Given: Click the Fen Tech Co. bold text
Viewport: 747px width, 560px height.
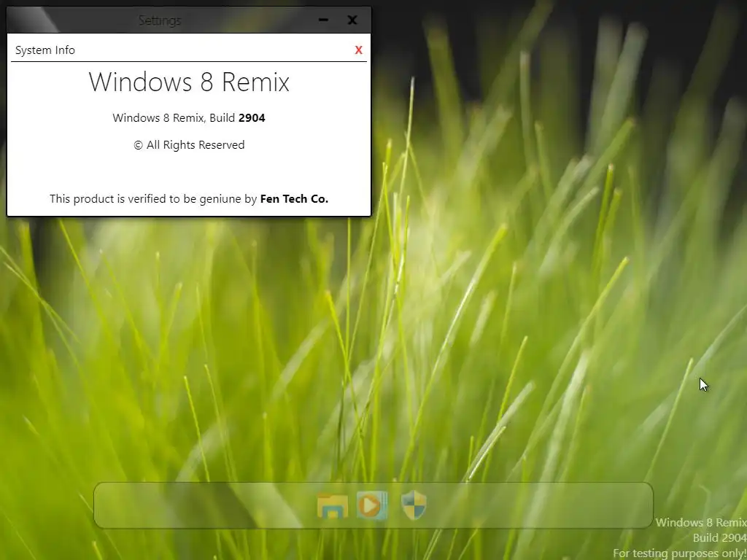Looking at the screenshot, I should (294, 198).
